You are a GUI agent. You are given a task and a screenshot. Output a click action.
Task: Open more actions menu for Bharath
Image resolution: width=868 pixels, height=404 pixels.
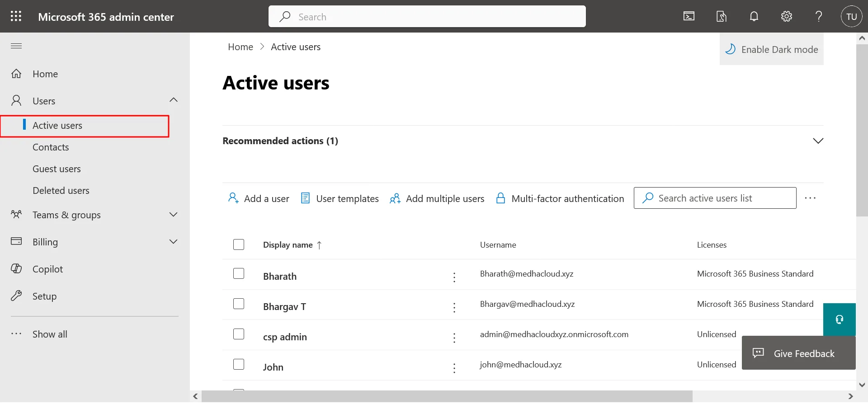(x=454, y=277)
